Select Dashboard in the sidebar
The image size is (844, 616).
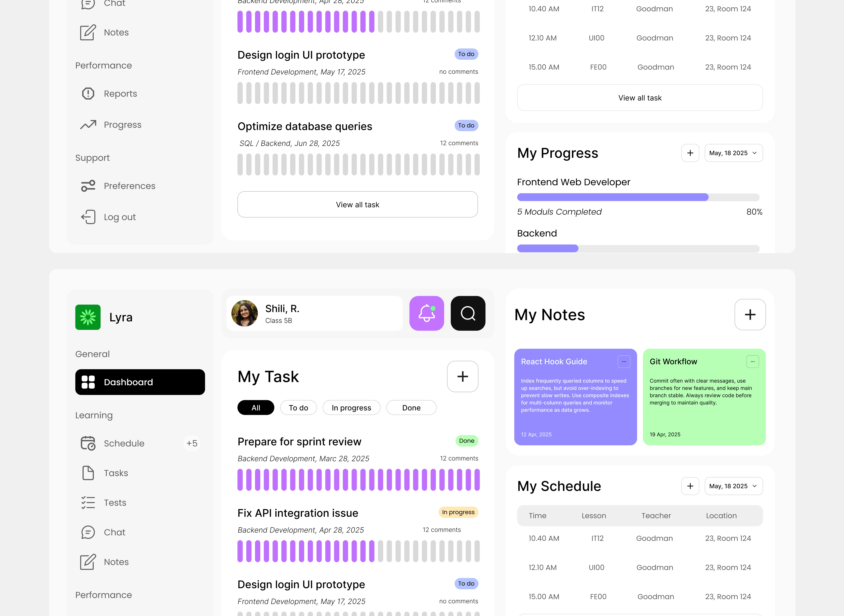point(140,382)
